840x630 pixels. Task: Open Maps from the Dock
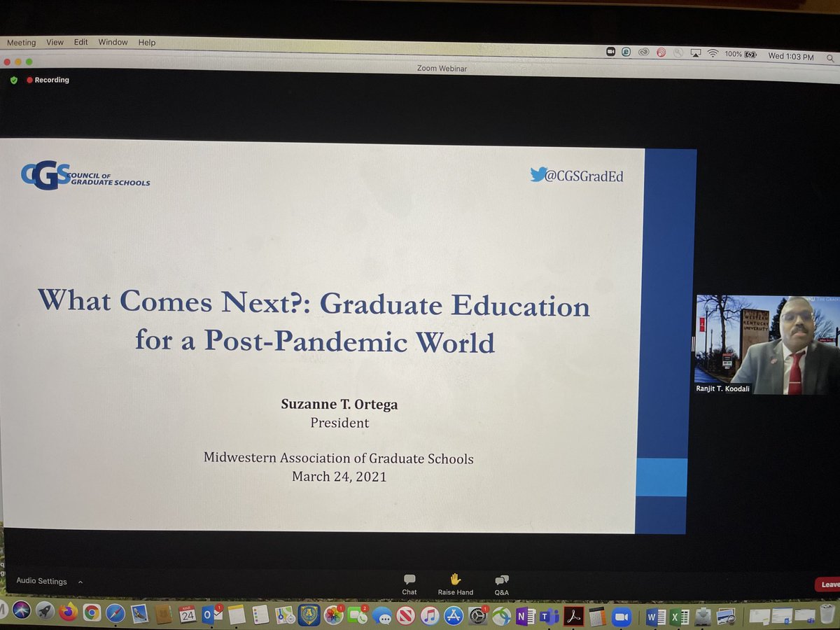coord(285,615)
